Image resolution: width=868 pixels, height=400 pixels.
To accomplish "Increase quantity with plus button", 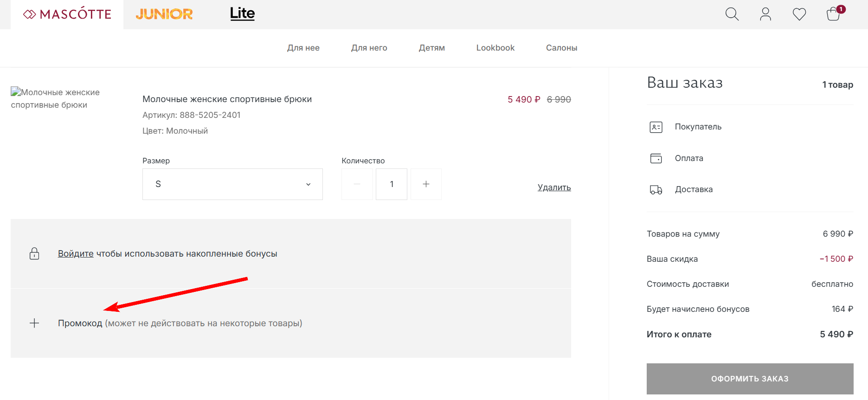I will coord(426,184).
